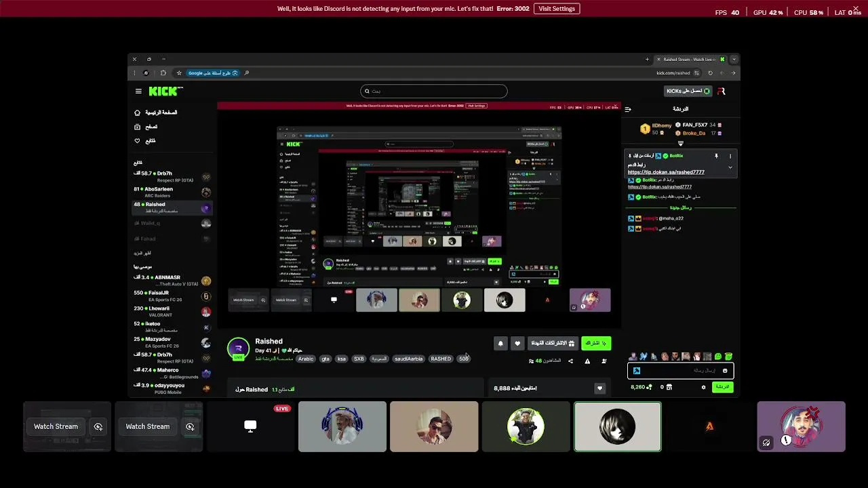Open the LIVE screen share tile
Image resolution: width=868 pixels, height=488 pixels.
click(x=250, y=426)
